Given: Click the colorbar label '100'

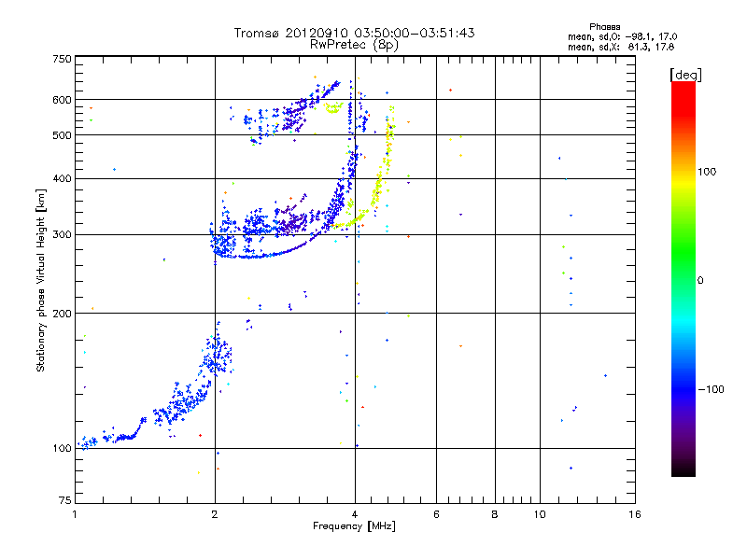Looking at the screenshot, I should pos(707,172).
